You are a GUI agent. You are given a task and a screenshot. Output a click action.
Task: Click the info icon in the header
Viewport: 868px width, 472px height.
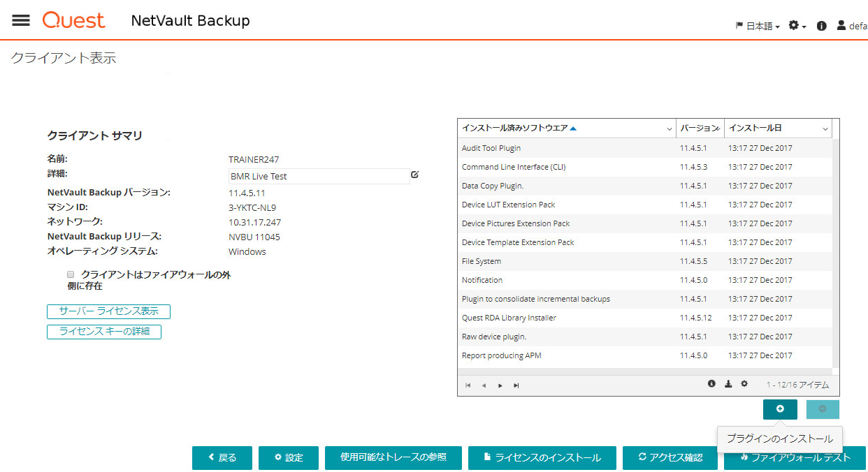pyautogui.click(x=822, y=26)
